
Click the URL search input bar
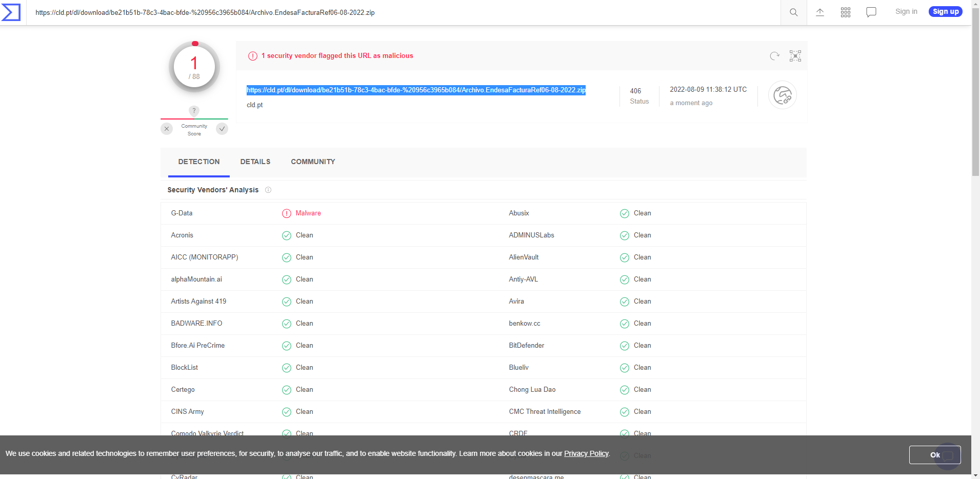[359, 12]
